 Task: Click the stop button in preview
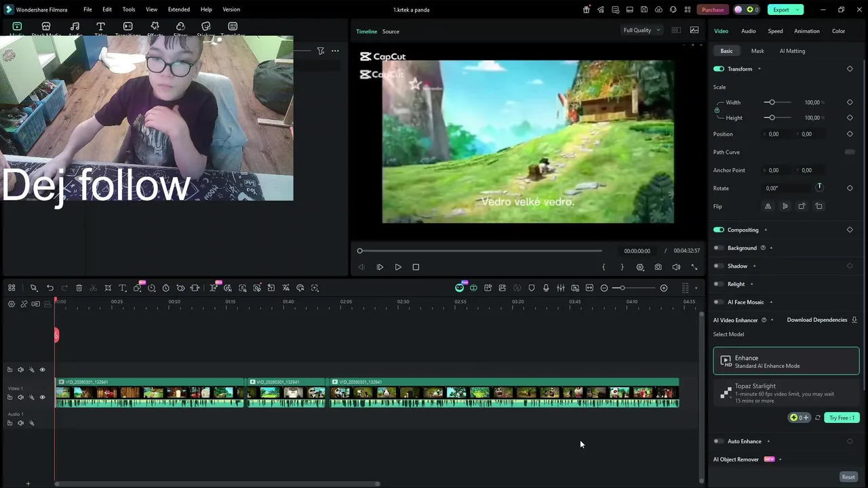coord(416,267)
